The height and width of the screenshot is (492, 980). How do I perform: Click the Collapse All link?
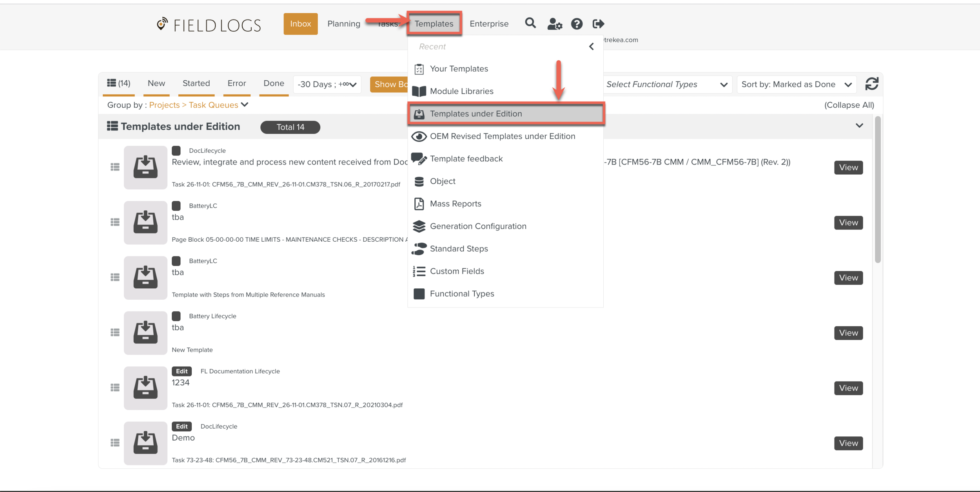[849, 105]
